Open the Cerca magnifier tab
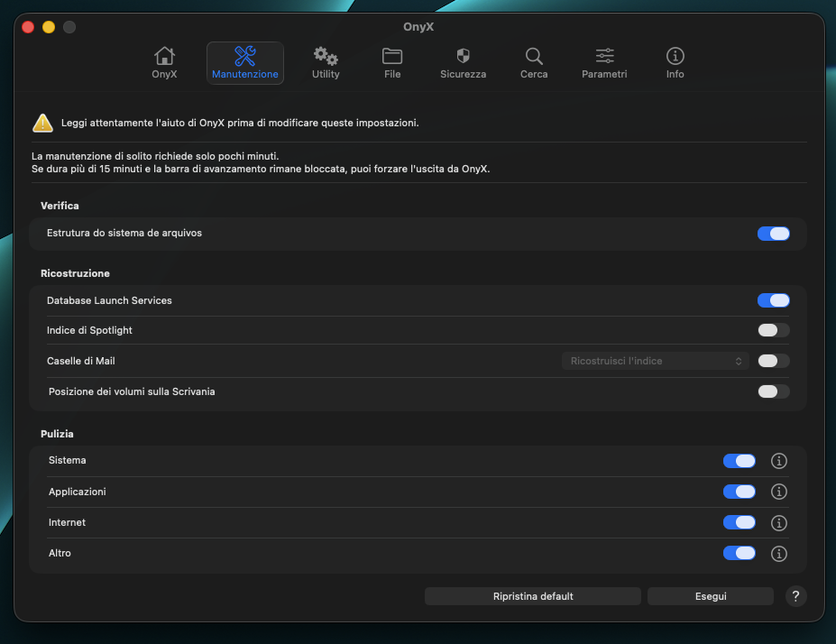The height and width of the screenshot is (644, 836). [534, 63]
